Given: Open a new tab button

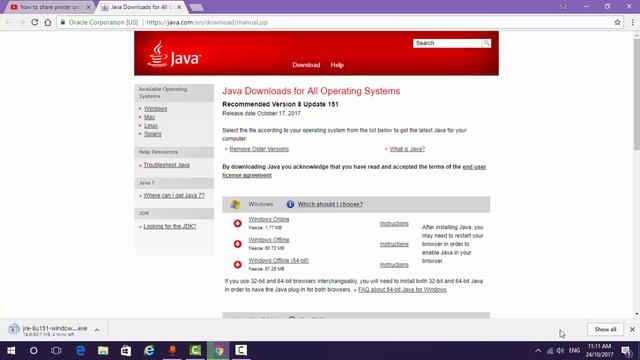Looking at the screenshot, I should click(x=196, y=7).
